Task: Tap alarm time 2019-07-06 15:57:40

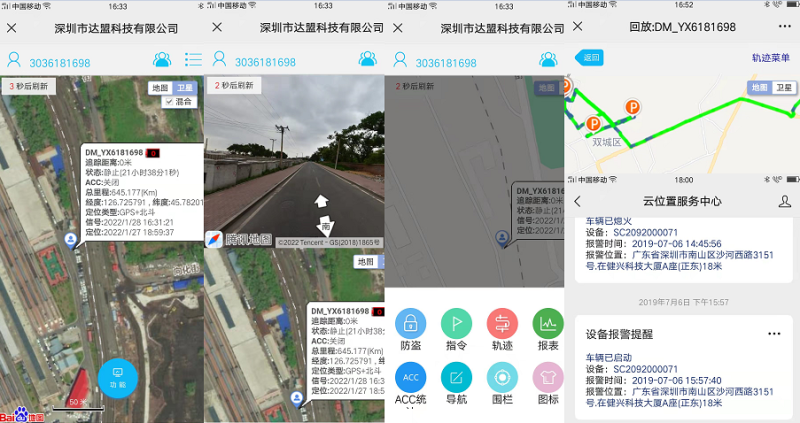Action: (677, 380)
